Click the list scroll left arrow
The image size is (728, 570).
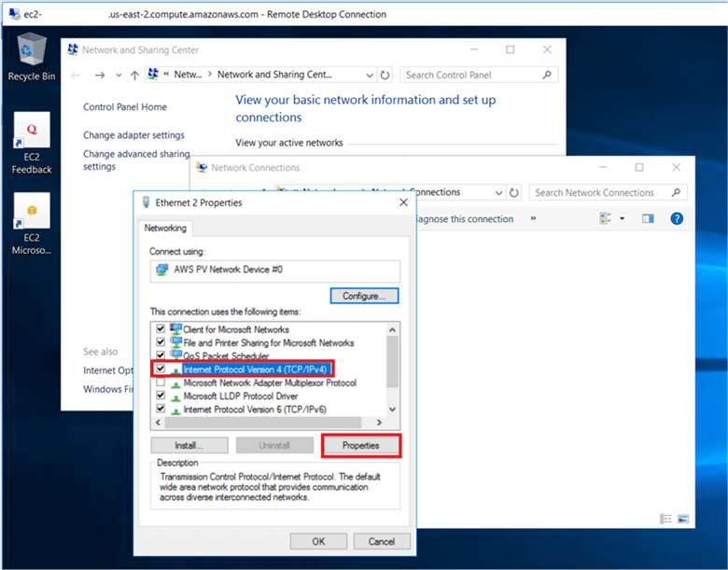(159, 423)
